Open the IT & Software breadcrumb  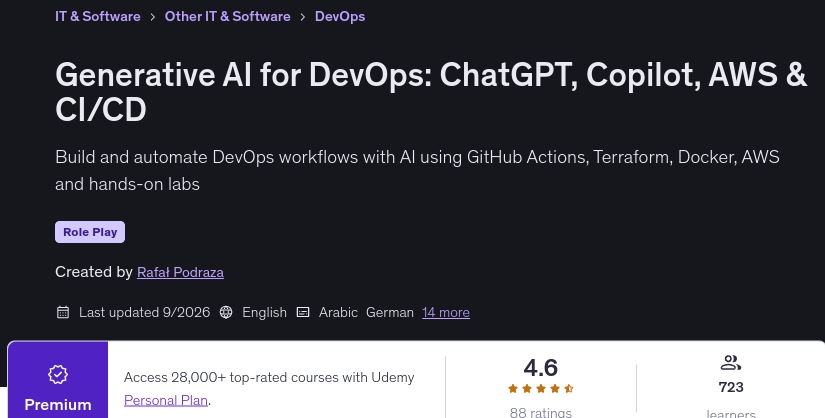tap(98, 16)
